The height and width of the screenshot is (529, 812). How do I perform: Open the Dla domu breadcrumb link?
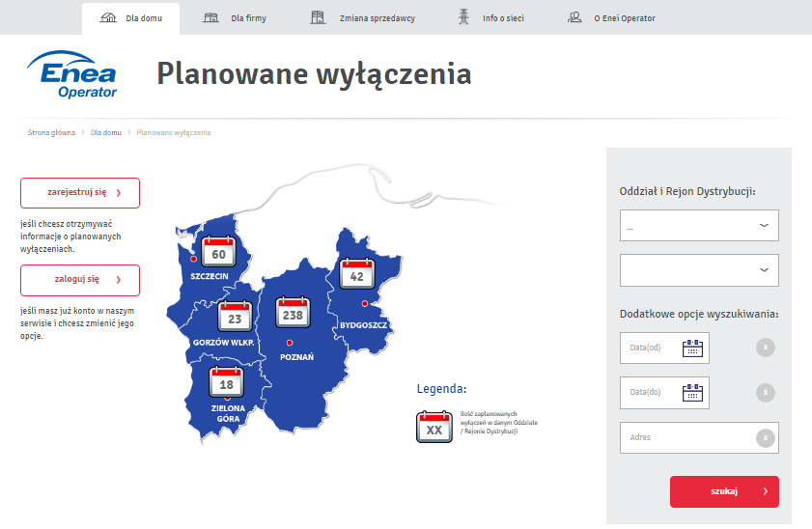pyautogui.click(x=105, y=132)
